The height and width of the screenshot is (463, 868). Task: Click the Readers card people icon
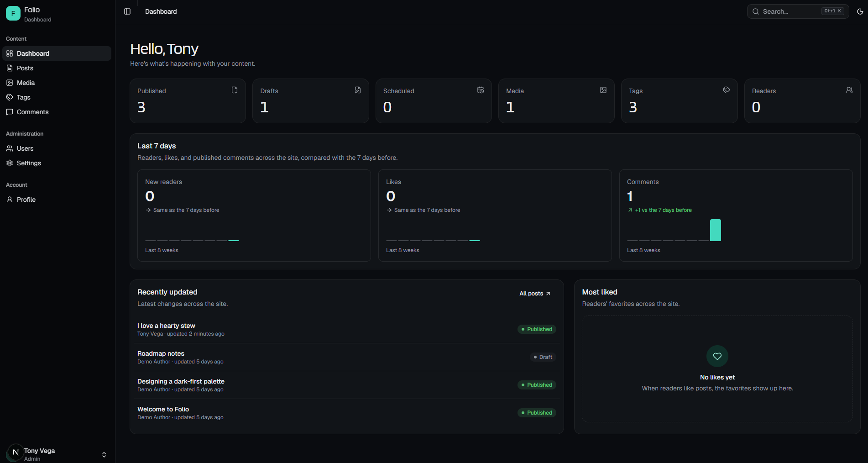coord(849,90)
